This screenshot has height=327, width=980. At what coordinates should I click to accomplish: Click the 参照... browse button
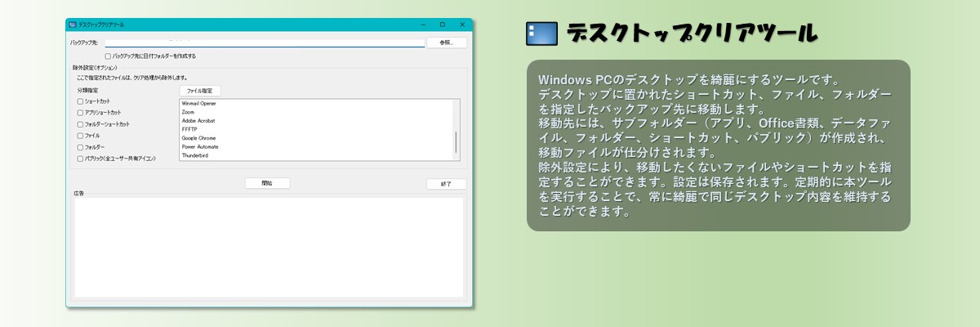446,43
